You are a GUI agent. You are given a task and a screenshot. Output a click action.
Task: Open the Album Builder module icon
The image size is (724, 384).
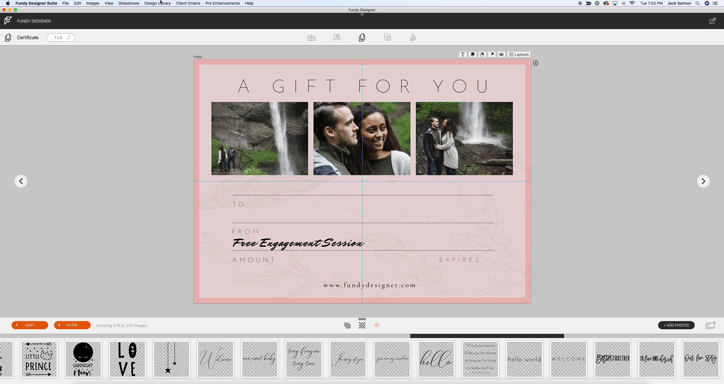tap(311, 37)
